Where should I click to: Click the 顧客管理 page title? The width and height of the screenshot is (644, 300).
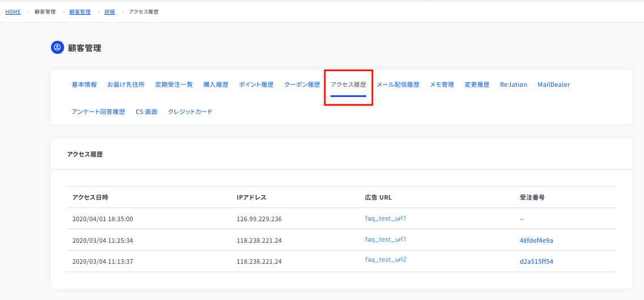point(84,48)
